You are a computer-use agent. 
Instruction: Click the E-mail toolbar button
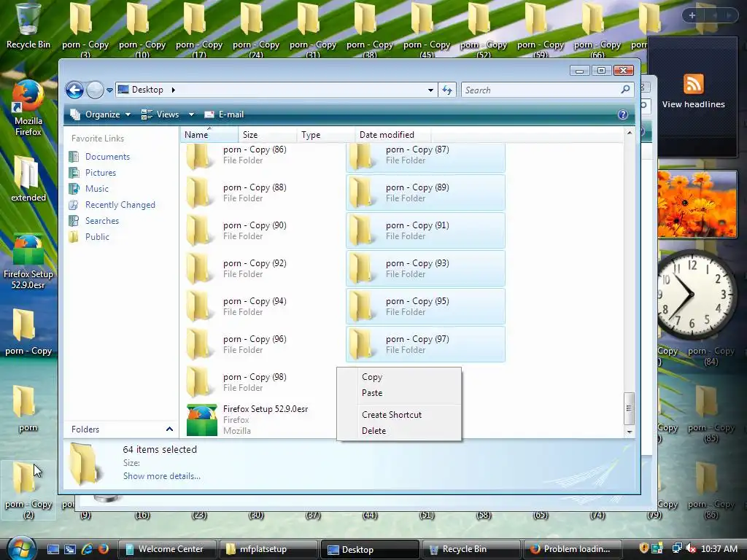tap(224, 114)
